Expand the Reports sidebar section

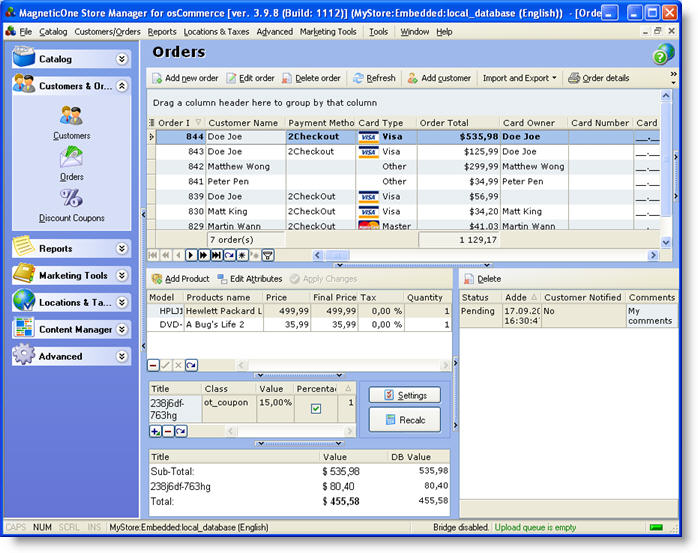[x=122, y=248]
